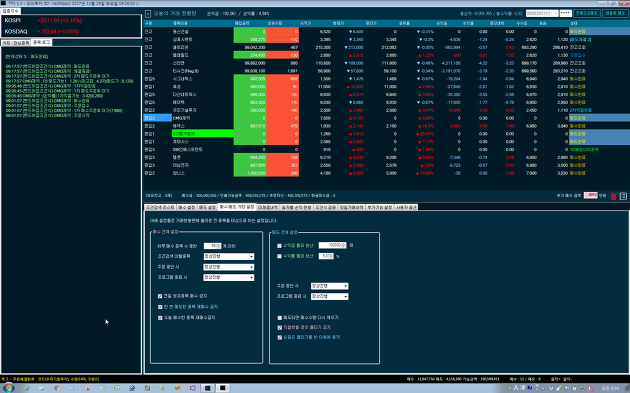This screenshot has height=393, width=630.
Task: Click the 종목이름 column header
Action: 180,23
